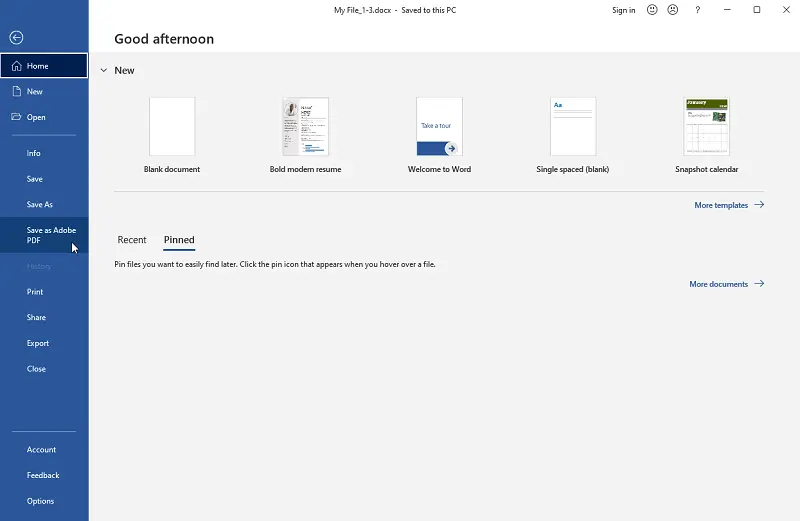Click Sign in link
This screenshot has height=521, width=800.
tap(623, 10)
